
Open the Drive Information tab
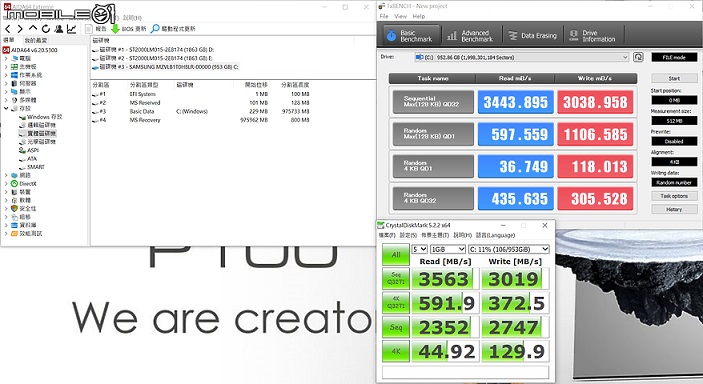(x=592, y=35)
